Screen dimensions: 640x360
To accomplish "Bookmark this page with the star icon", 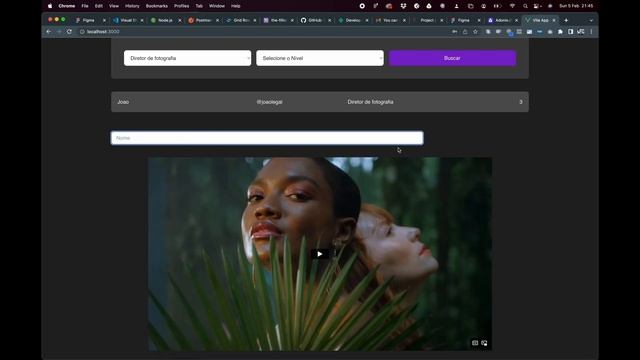I will pos(475,31).
